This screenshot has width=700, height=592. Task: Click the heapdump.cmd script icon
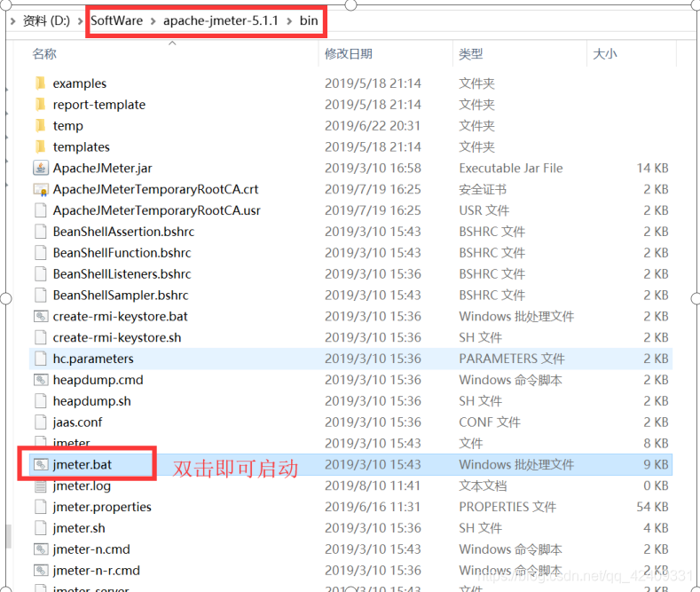[41, 380]
